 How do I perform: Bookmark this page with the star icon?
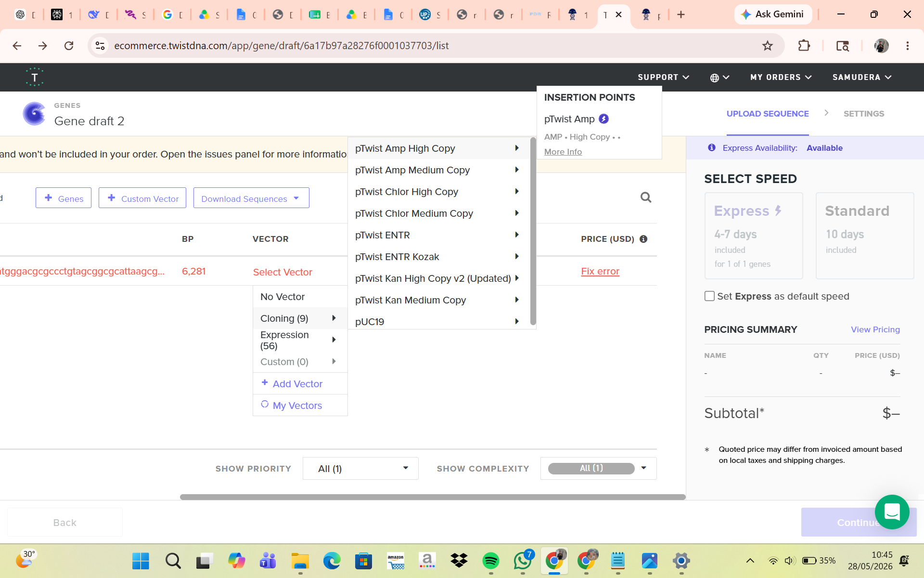(x=767, y=46)
